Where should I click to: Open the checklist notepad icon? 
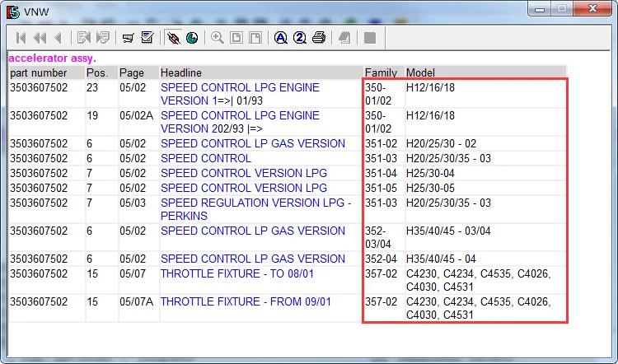point(147,38)
